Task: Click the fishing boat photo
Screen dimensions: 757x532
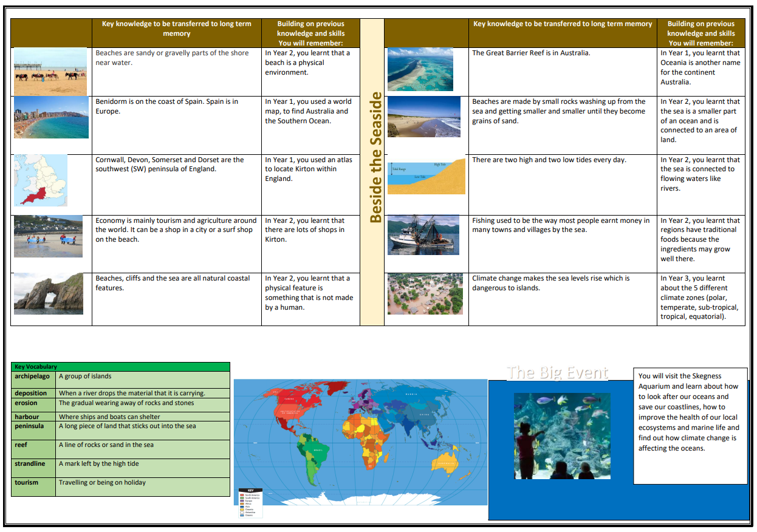Action: [423, 234]
